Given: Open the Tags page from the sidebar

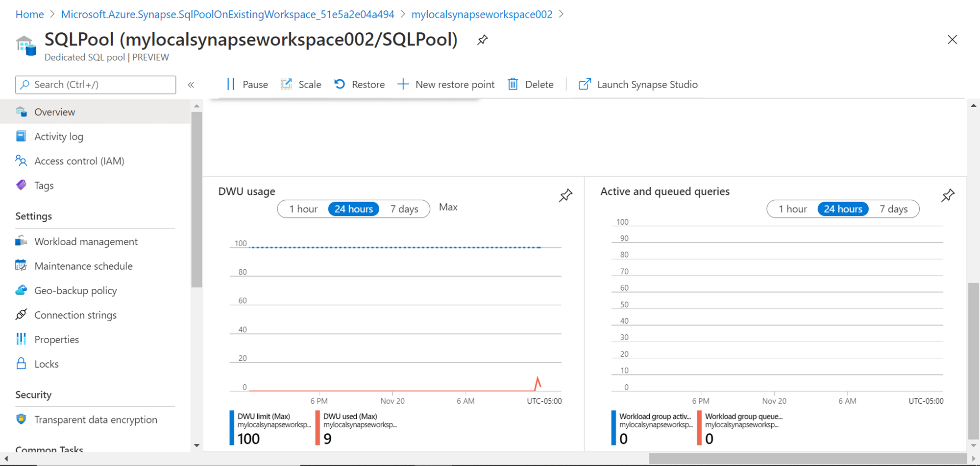Looking at the screenshot, I should click(x=44, y=185).
